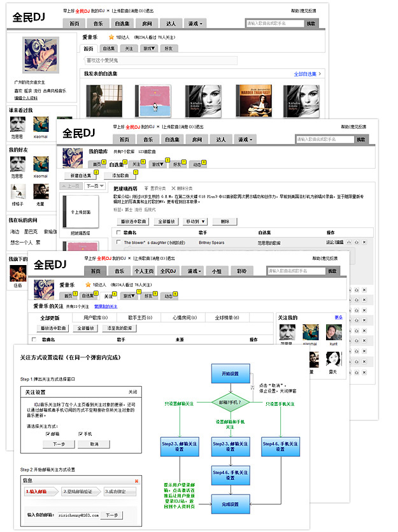Toggle the 手机 checkbox in 关注设置
Viewport: 398px width, 532px height.
[80, 433]
